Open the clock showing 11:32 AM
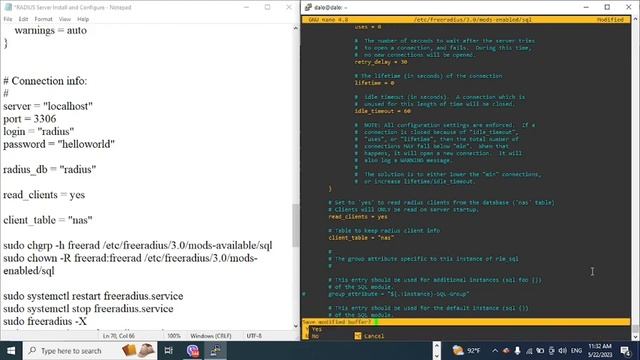The image size is (640, 360). (x=600, y=351)
